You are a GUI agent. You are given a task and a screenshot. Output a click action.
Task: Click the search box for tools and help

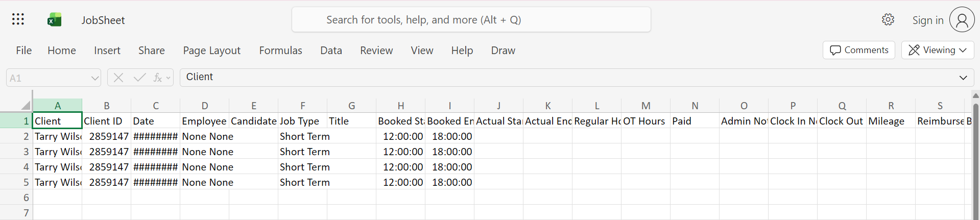tap(471, 20)
